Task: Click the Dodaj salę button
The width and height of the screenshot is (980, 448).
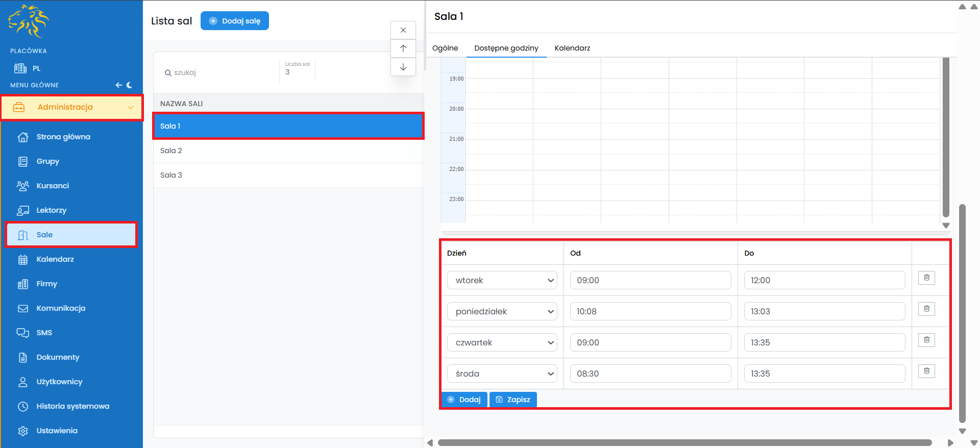Action: pyautogui.click(x=235, y=21)
